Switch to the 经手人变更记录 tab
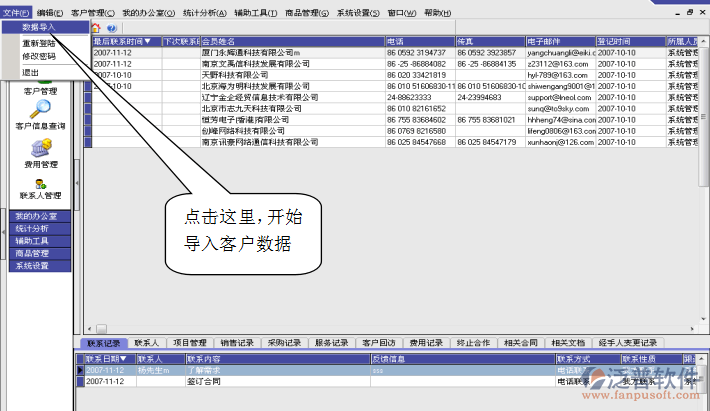710x411 pixels. click(628, 343)
